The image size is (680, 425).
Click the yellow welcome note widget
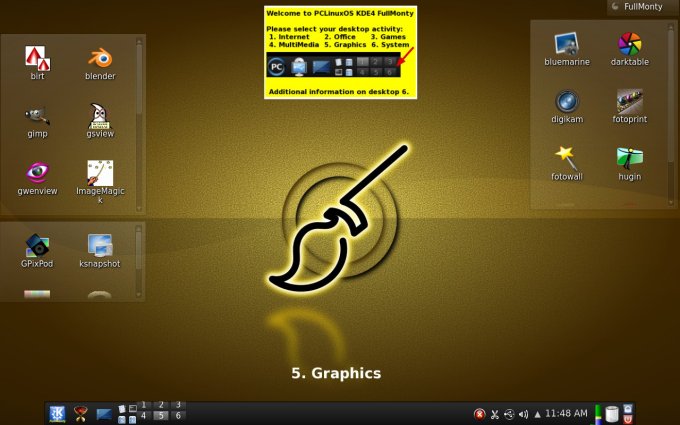(x=340, y=52)
